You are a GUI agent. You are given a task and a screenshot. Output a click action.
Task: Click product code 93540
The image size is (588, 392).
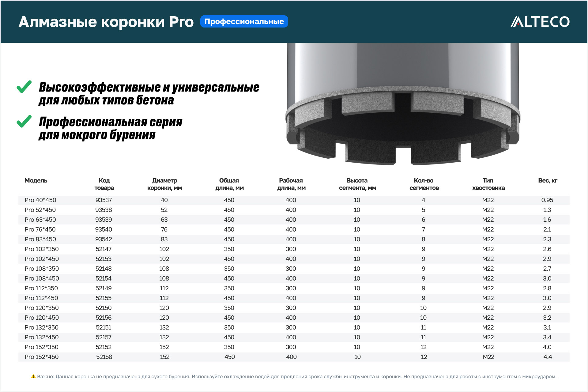click(104, 229)
